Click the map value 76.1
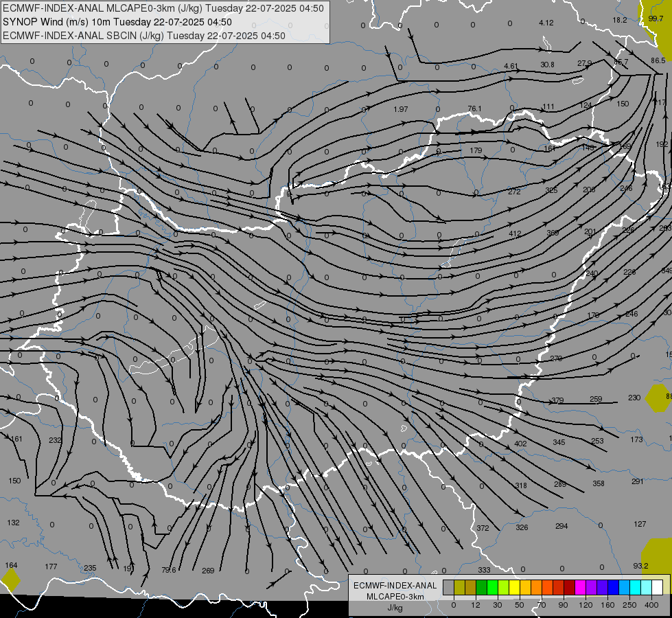The height and width of the screenshot is (618, 672). pyautogui.click(x=474, y=109)
